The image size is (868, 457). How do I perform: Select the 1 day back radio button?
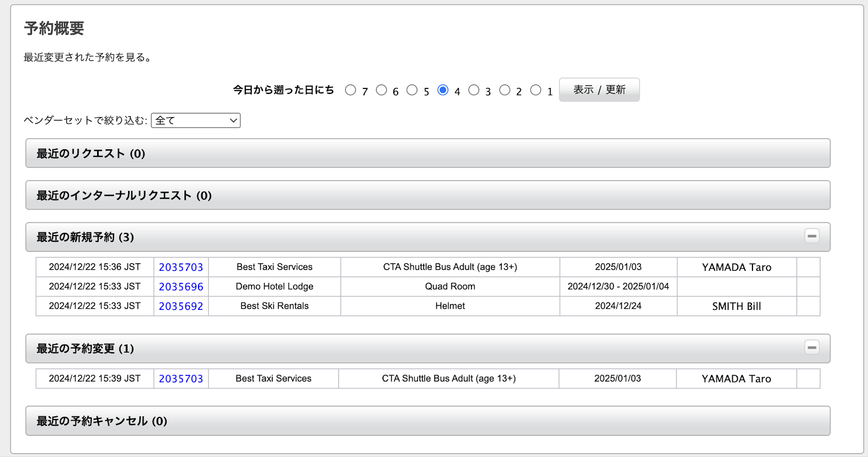point(535,90)
